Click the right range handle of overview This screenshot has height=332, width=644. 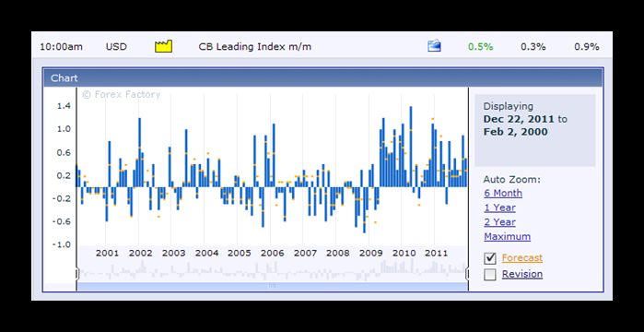click(468, 274)
